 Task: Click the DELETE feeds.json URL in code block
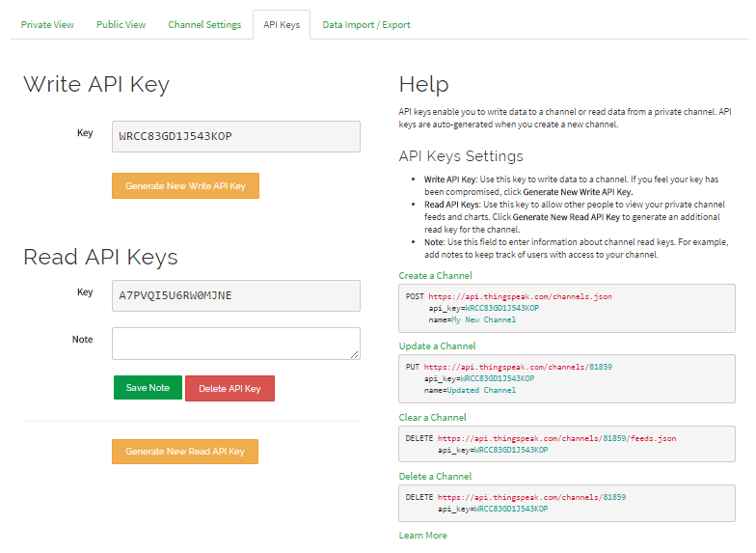(x=556, y=438)
